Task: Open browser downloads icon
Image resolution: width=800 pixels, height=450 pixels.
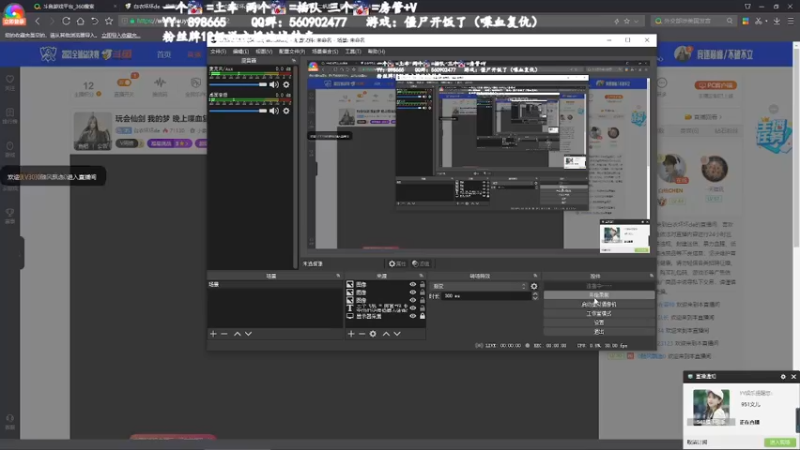Action: pos(777,21)
